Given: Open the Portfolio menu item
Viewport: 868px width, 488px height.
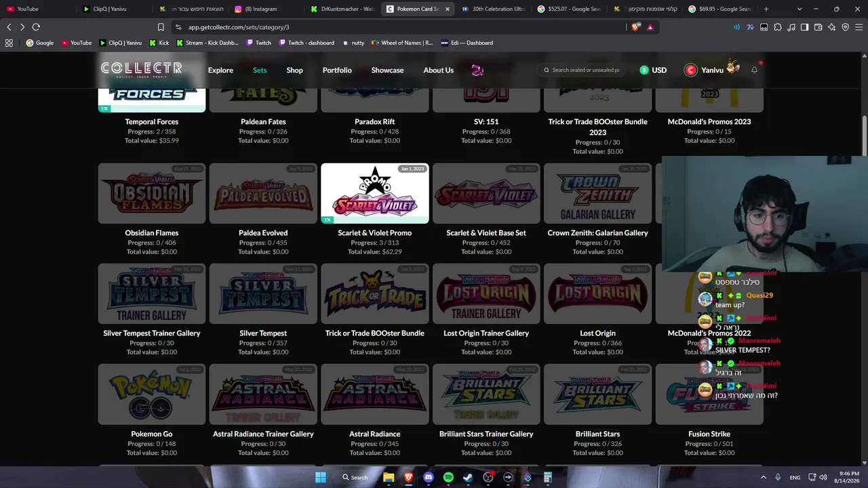Looking at the screenshot, I should (x=337, y=70).
